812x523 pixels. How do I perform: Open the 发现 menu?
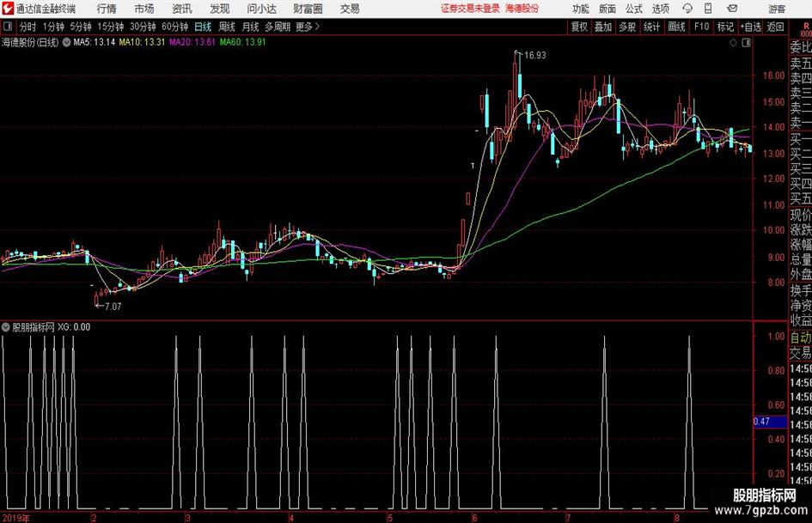click(x=220, y=9)
